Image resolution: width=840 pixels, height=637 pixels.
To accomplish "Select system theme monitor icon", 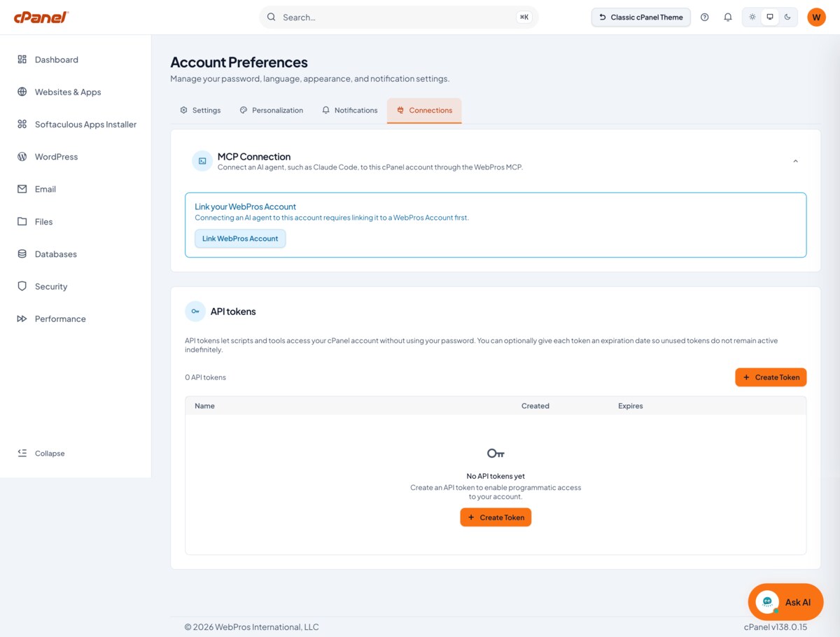I will tap(770, 17).
